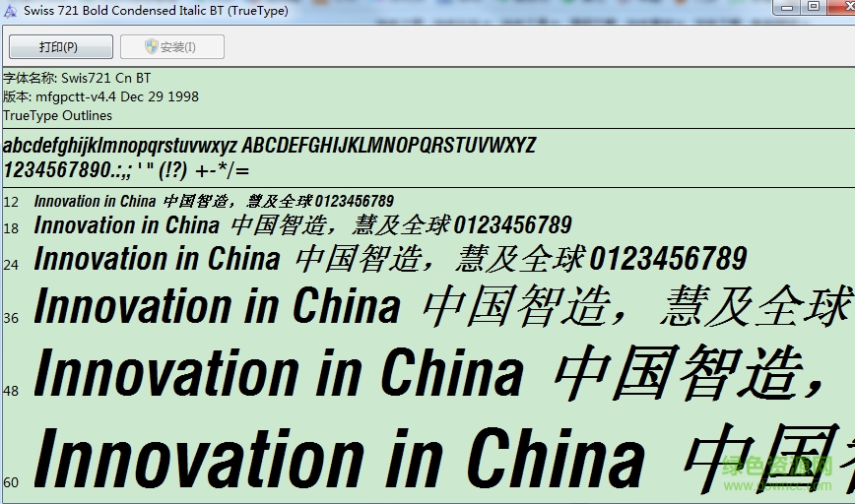Click the window title 'Swiss 721 Bold Condensed Italic BT'
The height and width of the screenshot is (504, 855).
[156, 11]
